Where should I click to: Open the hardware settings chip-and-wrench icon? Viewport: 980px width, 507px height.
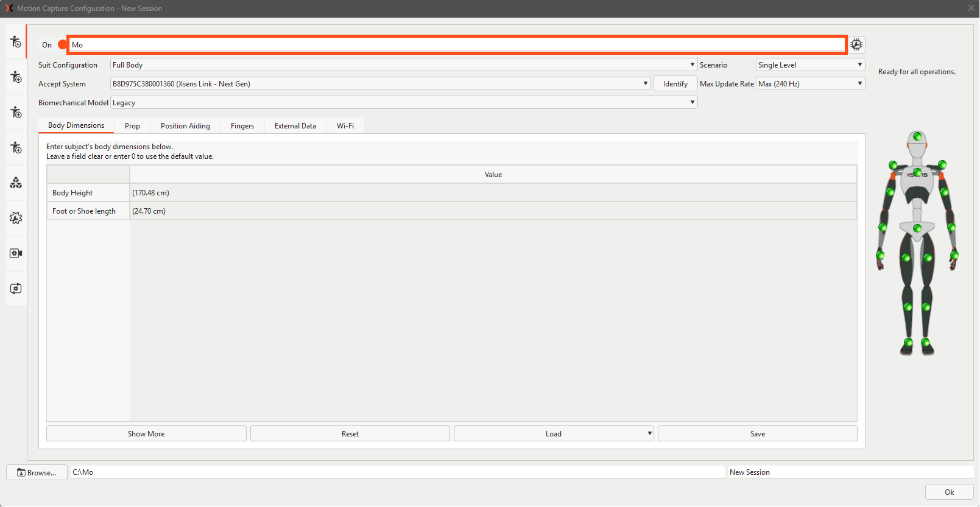(856, 44)
